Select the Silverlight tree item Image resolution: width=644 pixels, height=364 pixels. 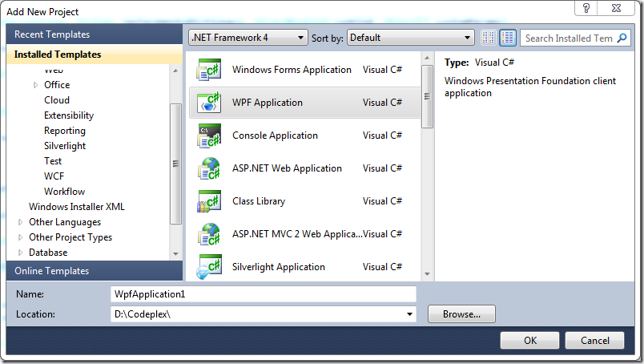[x=65, y=146]
